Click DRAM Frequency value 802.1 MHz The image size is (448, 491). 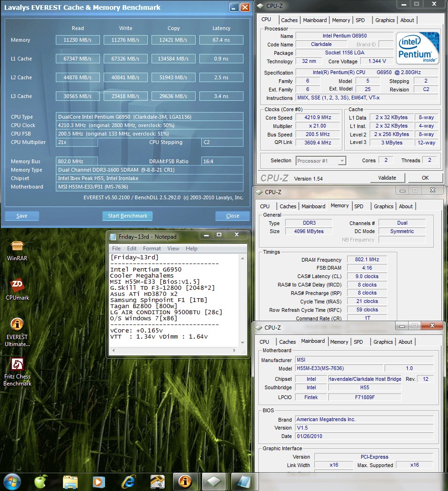pyautogui.click(x=367, y=260)
